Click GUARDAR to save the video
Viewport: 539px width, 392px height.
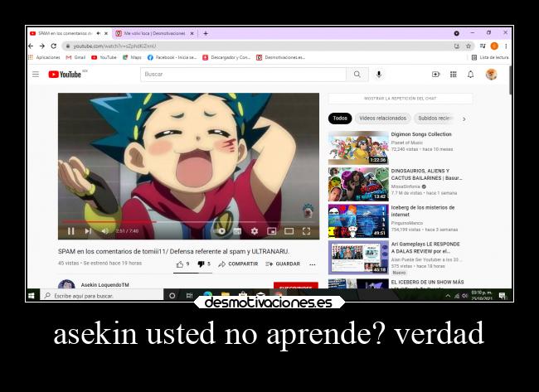point(283,264)
